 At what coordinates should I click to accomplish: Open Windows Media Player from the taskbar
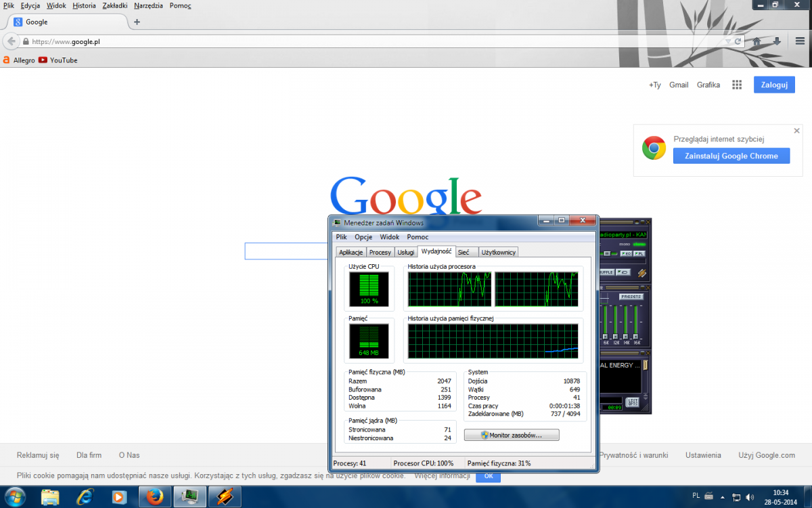point(120,497)
